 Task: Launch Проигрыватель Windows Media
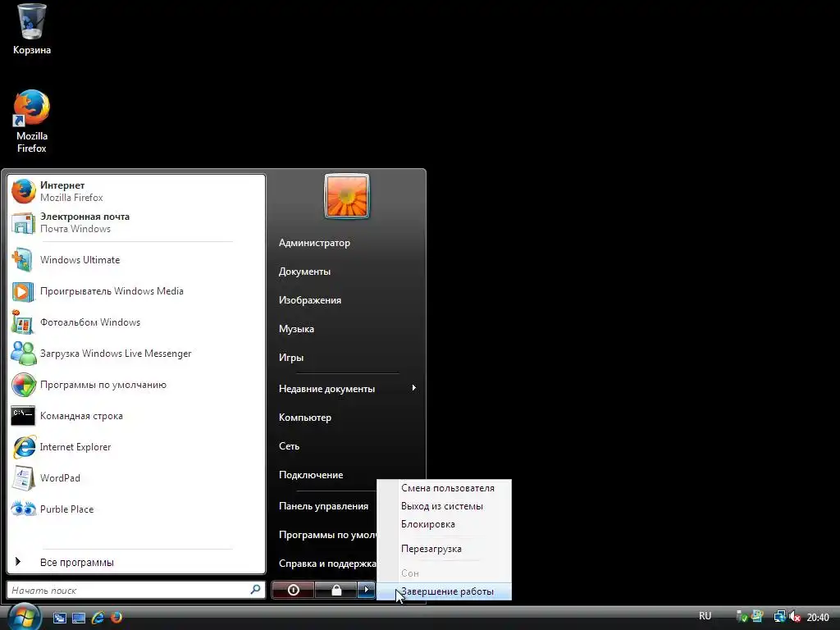tap(136, 291)
